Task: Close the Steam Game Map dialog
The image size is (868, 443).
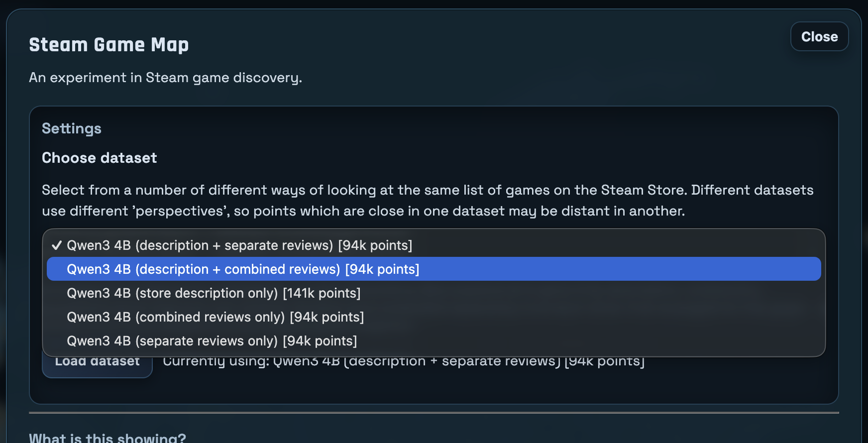Action: coord(819,37)
